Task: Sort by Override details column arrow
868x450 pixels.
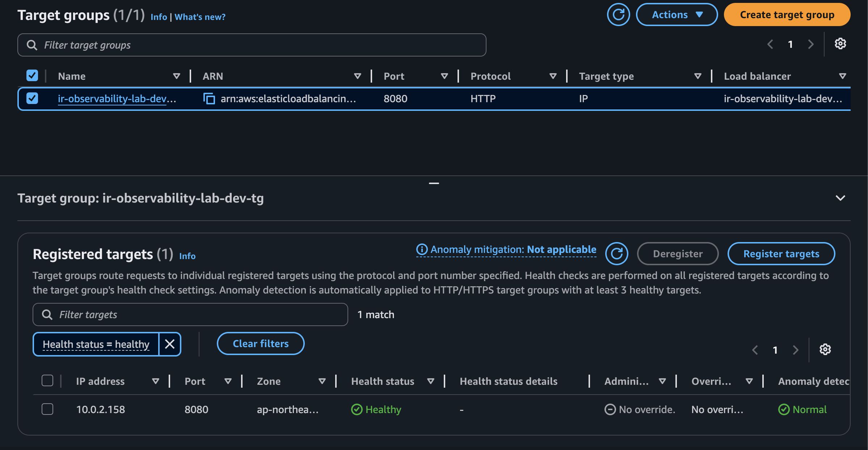Action: 749,381
